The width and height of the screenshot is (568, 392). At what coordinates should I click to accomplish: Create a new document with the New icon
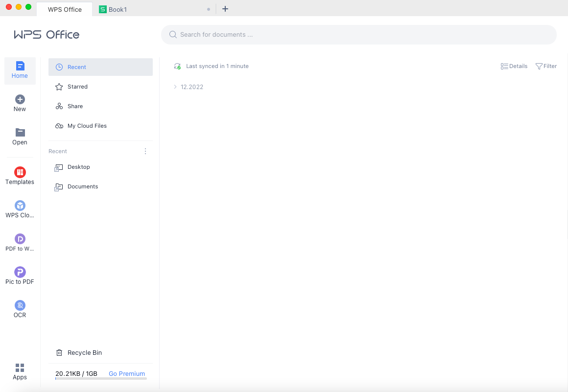pyautogui.click(x=20, y=99)
